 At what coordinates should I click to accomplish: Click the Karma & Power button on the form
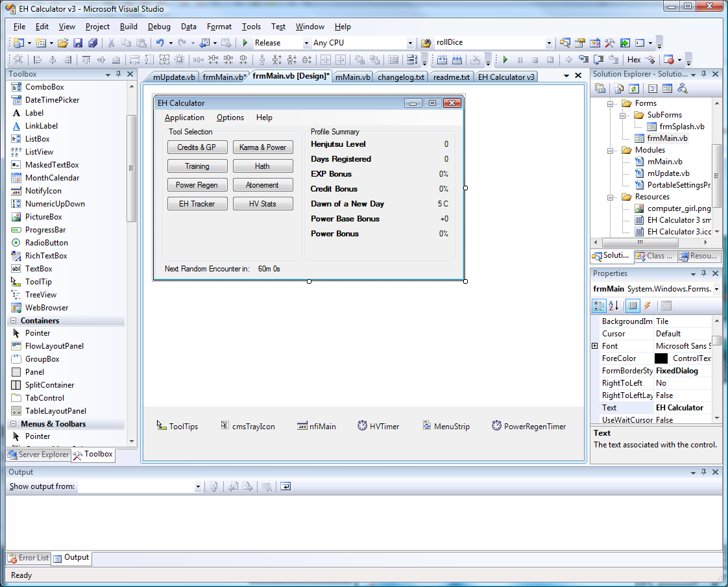coord(263,147)
